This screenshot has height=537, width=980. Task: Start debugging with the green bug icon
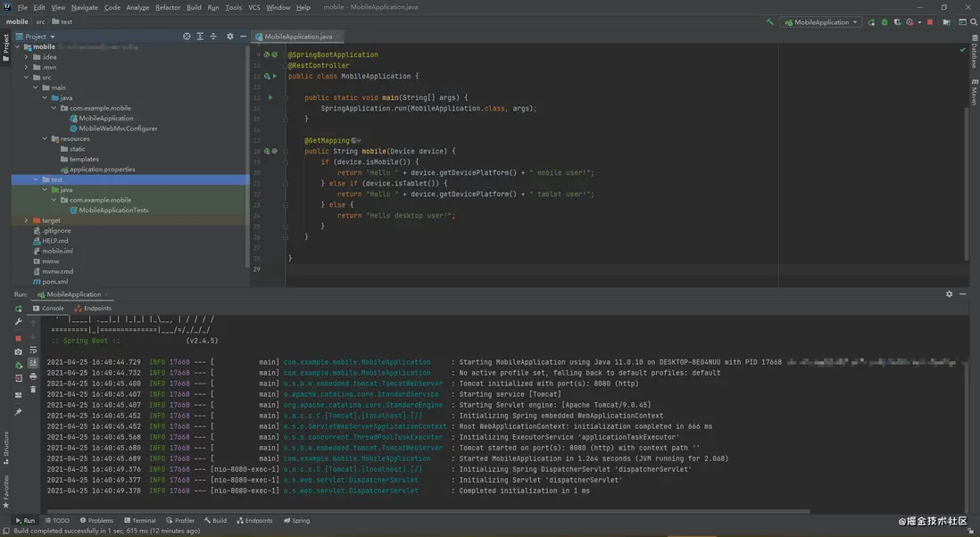pyautogui.click(x=884, y=22)
